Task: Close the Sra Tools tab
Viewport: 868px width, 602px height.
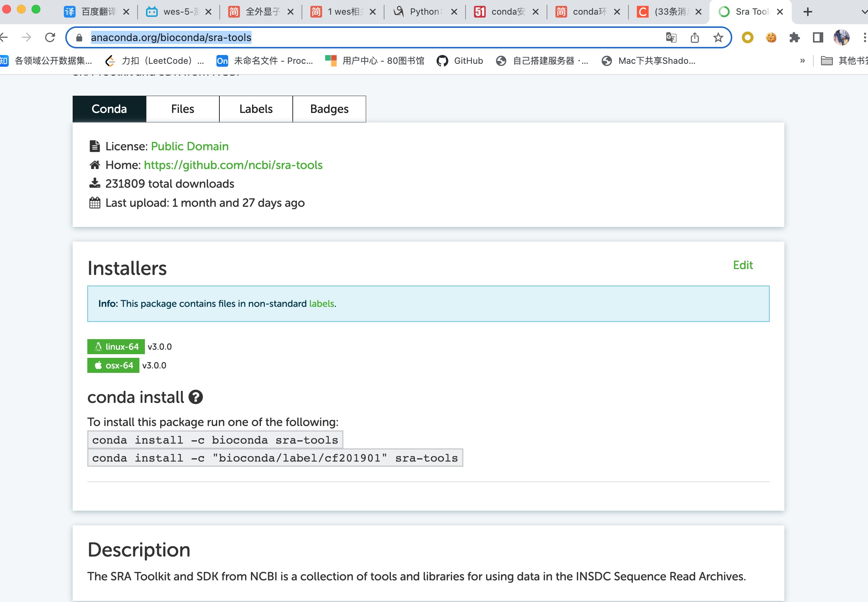Action: click(780, 12)
